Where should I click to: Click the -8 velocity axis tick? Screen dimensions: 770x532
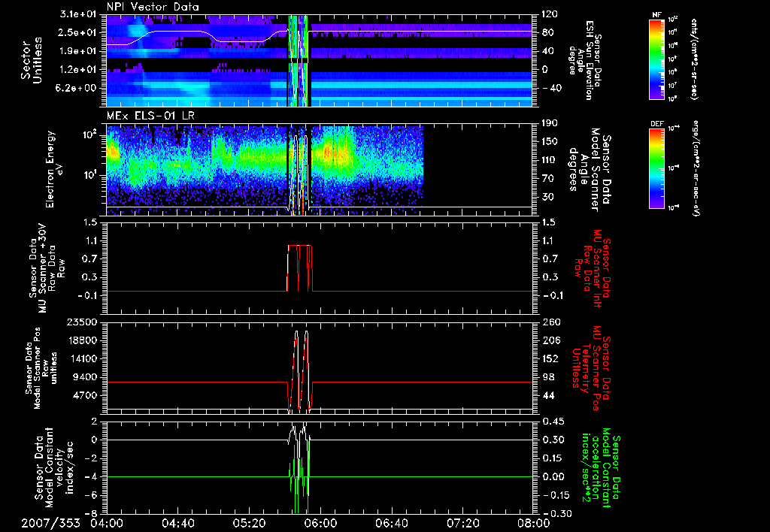(x=92, y=514)
